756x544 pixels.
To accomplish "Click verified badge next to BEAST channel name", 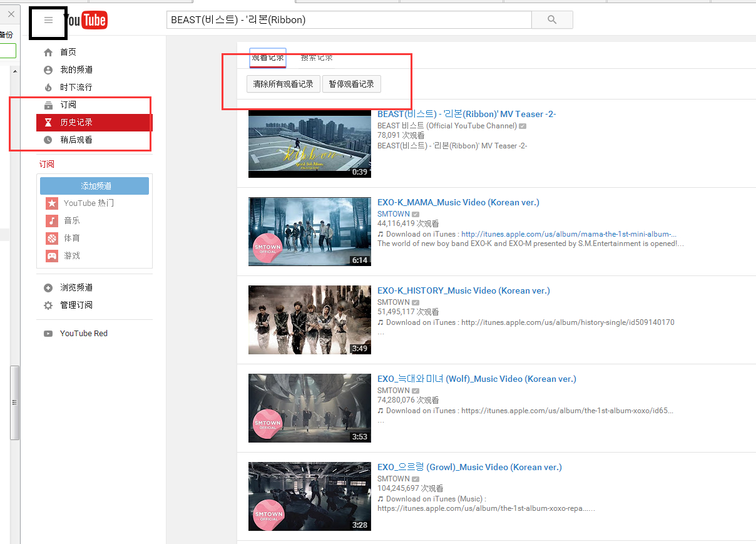I will (523, 126).
